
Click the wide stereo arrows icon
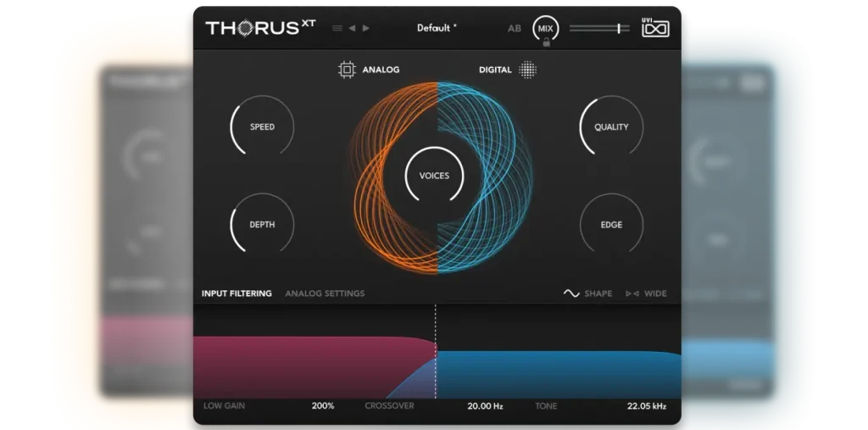[x=632, y=293]
